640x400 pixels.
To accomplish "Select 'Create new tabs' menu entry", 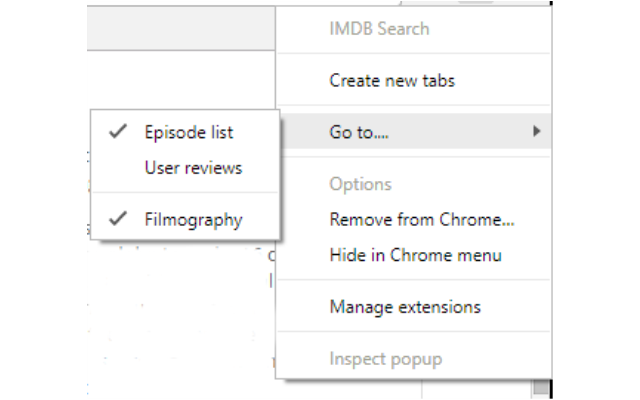I will (x=413, y=80).
